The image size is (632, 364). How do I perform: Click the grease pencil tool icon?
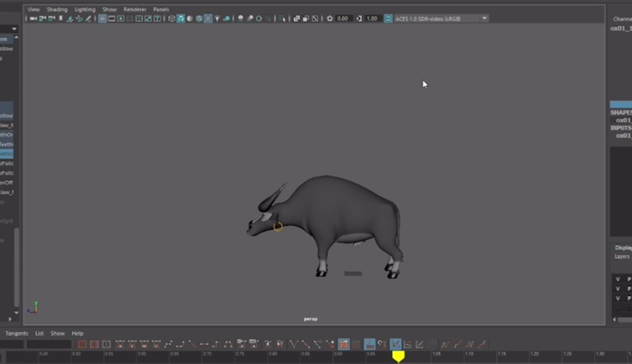pyautogui.click(x=88, y=19)
